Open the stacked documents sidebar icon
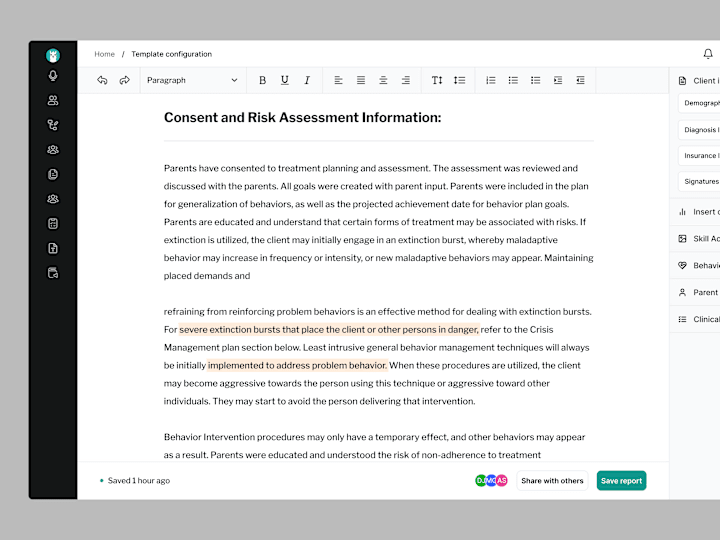The image size is (720, 540). coord(53,174)
